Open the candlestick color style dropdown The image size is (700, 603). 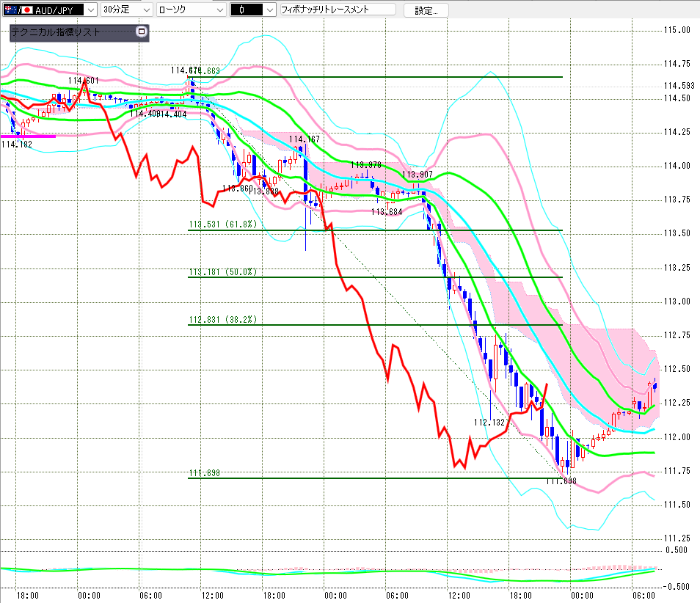coord(252,10)
